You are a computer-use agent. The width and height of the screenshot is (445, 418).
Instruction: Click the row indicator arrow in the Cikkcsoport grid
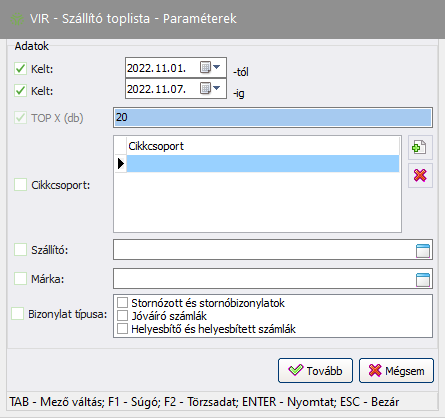[121, 163]
